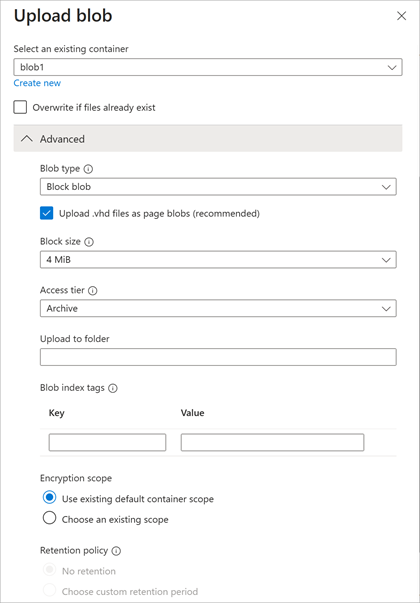Select the No retention radio option
This screenshot has width=420, height=603.
click(50, 570)
